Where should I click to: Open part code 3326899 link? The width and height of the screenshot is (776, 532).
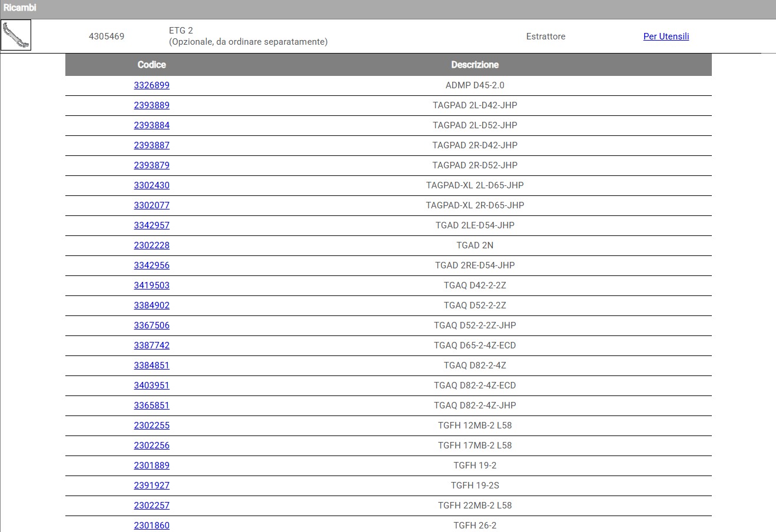point(151,85)
